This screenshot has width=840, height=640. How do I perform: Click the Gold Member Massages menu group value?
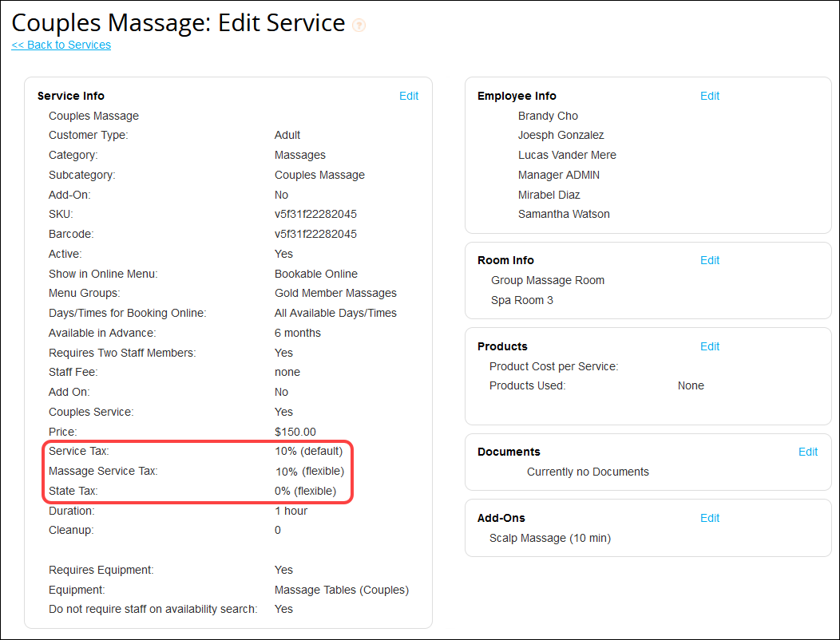(x=335, y=293)
